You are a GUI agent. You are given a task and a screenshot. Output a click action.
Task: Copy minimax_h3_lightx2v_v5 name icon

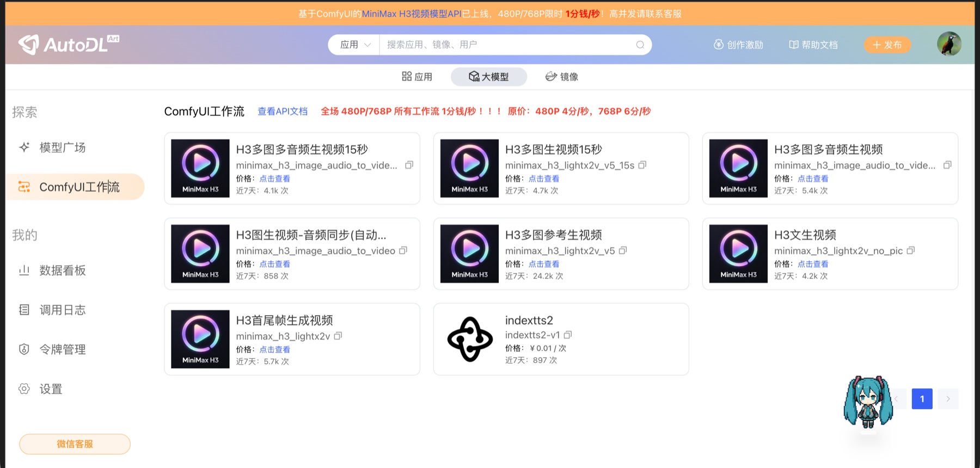(x=623, y=250)
